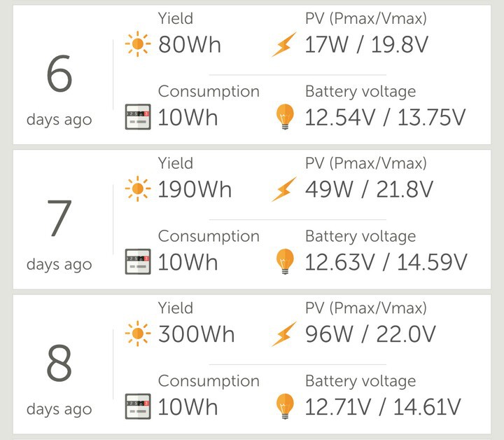Click the light bulb icon beside 12.71V / 14.61V

pos(285,406)
